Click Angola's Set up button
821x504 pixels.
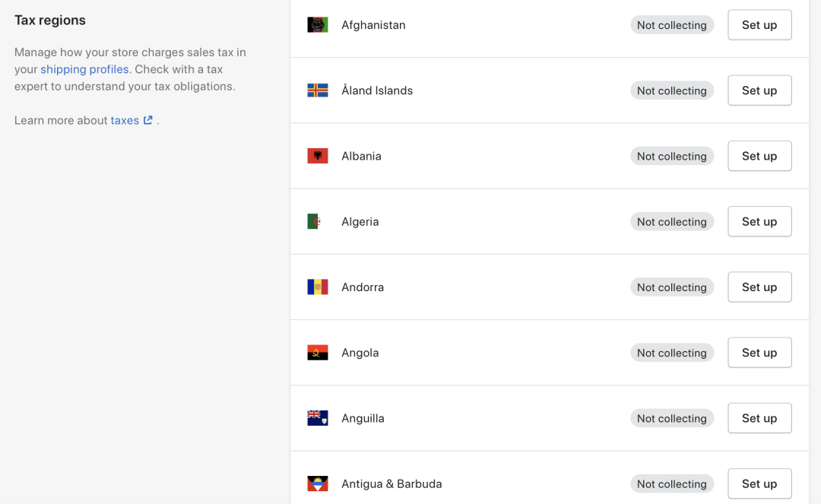(x=759, y=353)
